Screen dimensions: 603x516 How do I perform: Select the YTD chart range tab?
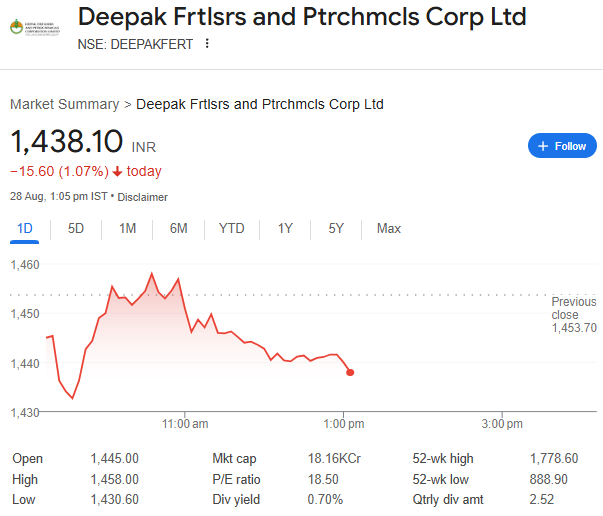click(x=231, y=228)
